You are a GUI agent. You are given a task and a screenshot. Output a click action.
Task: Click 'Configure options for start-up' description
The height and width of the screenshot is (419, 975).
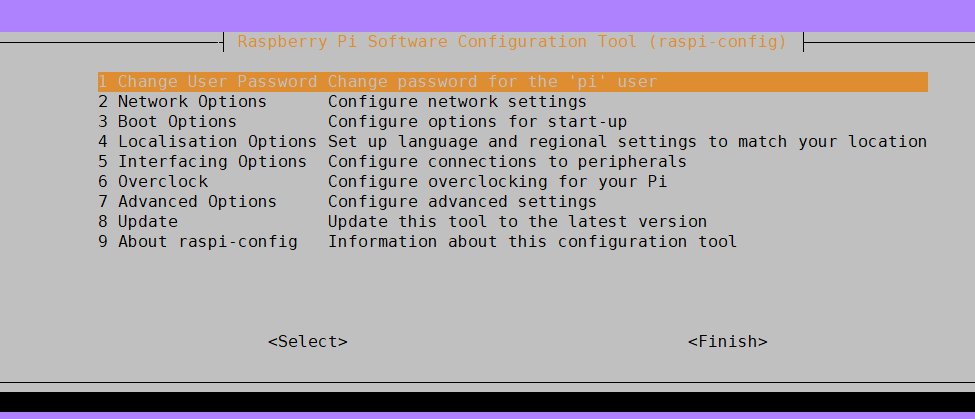477,121
